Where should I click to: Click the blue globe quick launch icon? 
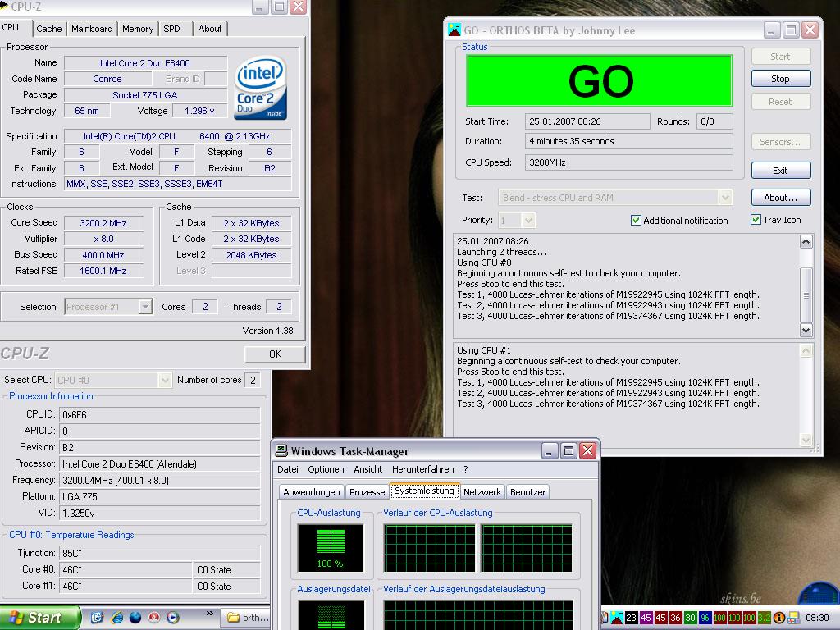[x=135, y=618]
